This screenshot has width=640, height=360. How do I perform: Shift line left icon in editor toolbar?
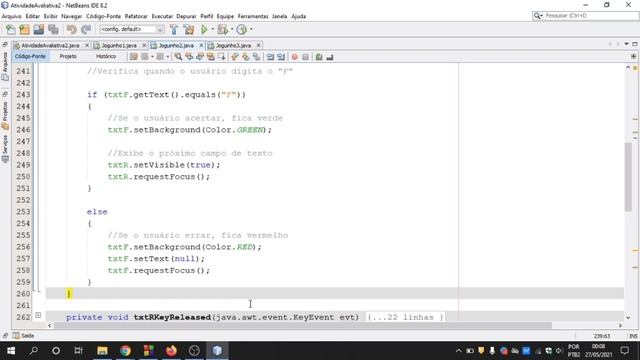point(270,57)
